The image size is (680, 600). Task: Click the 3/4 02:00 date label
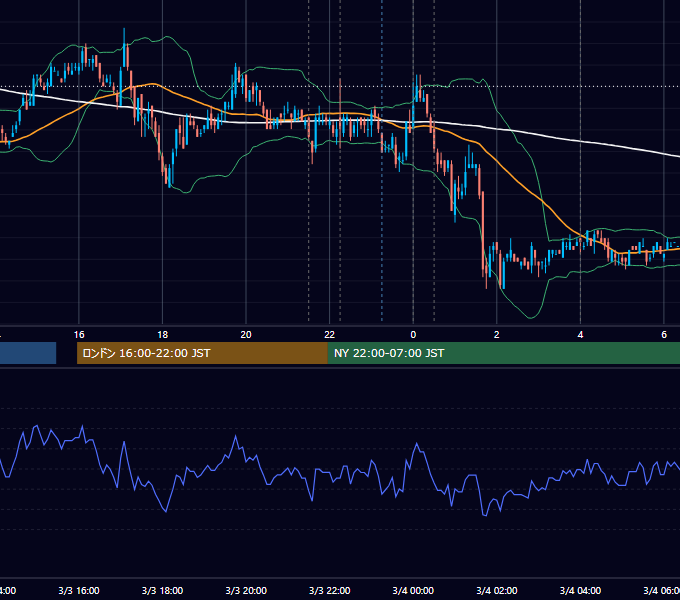497,590
